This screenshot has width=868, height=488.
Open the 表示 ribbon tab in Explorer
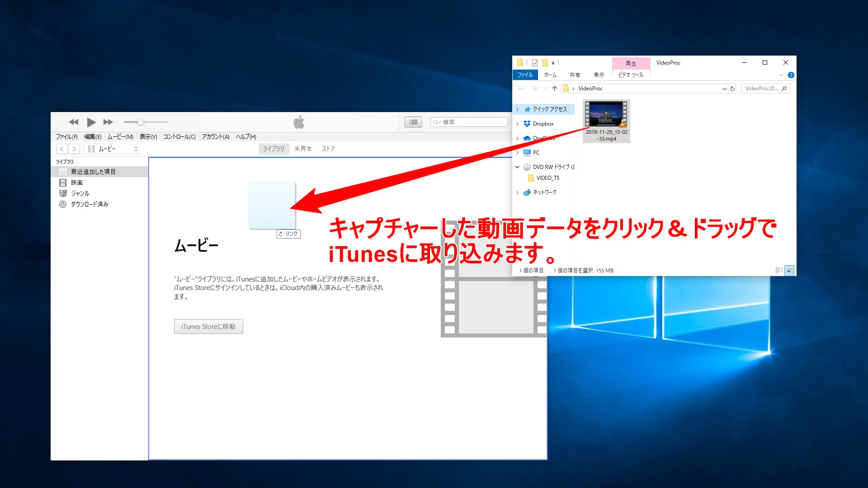pyautogui.click(x=599, y=75)
